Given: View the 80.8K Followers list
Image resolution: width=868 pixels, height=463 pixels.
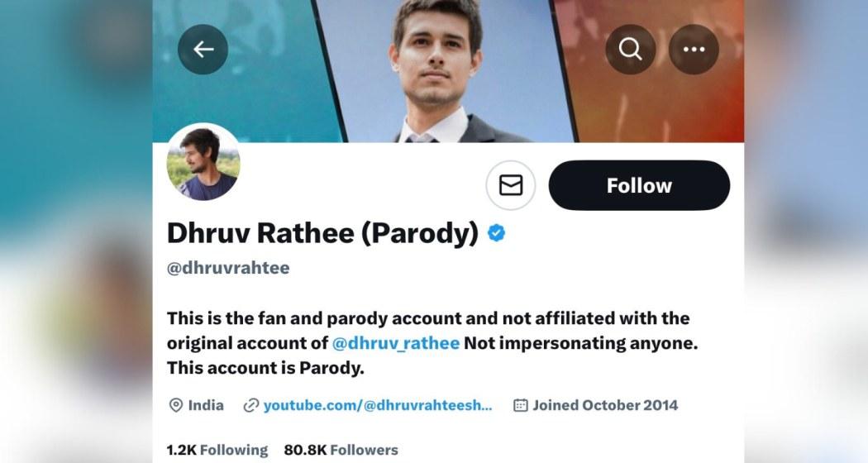Looking at the screenshot, I should 341,450.
